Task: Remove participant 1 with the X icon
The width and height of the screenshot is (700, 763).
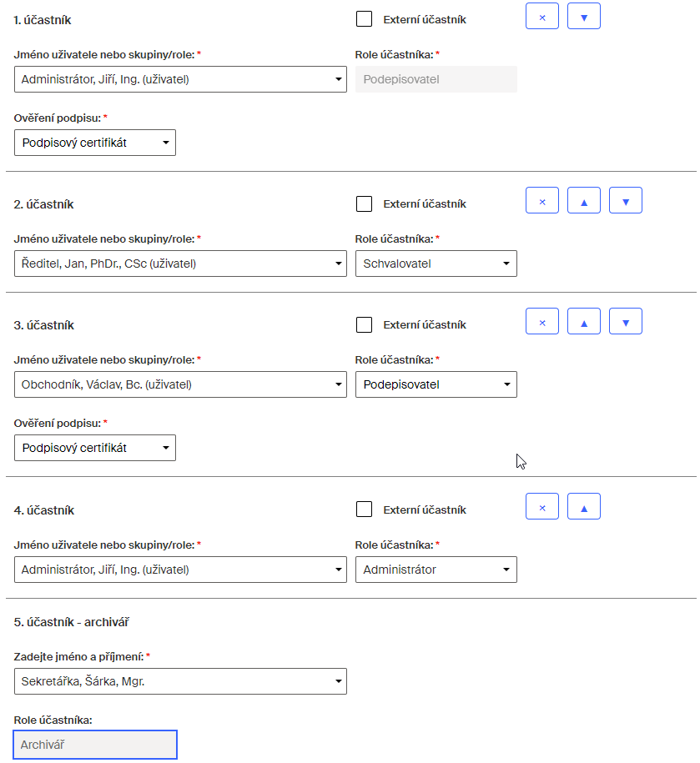Action: click(x=541, y=16)
